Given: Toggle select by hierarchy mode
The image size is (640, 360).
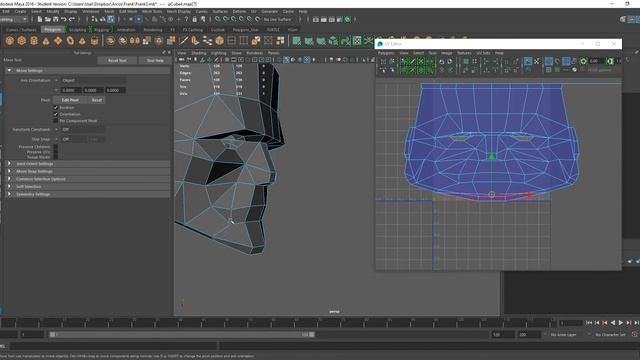Looking at the screenshot, I should (x=94, y=19).
